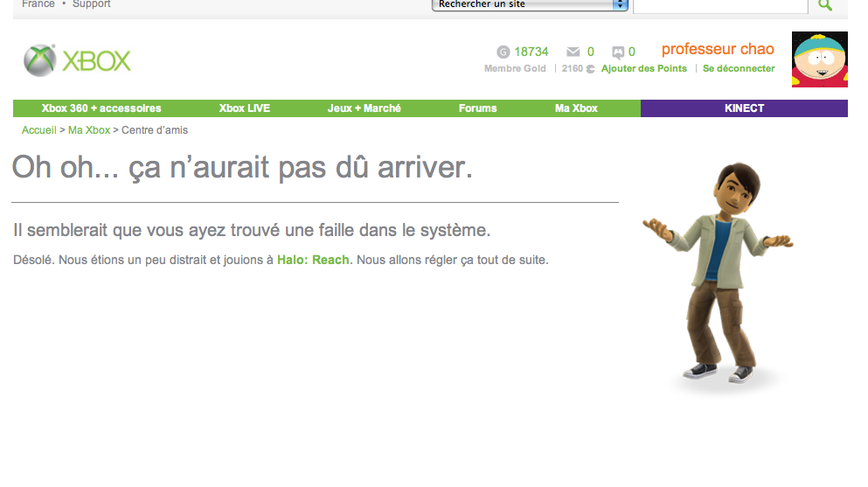Screen dimensions: 868x487
Task: Click the Xbox logo
Action: 77,60
